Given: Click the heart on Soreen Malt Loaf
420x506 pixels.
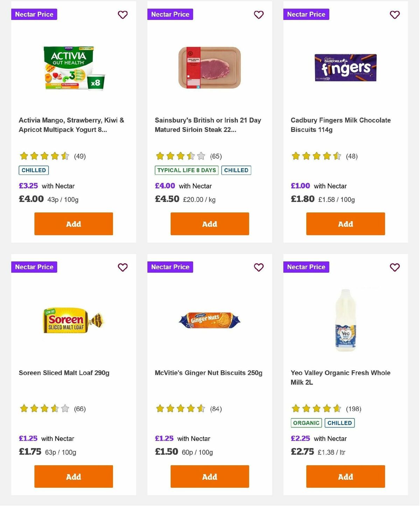Looking at the screenshot, I should tap(122, 267).
